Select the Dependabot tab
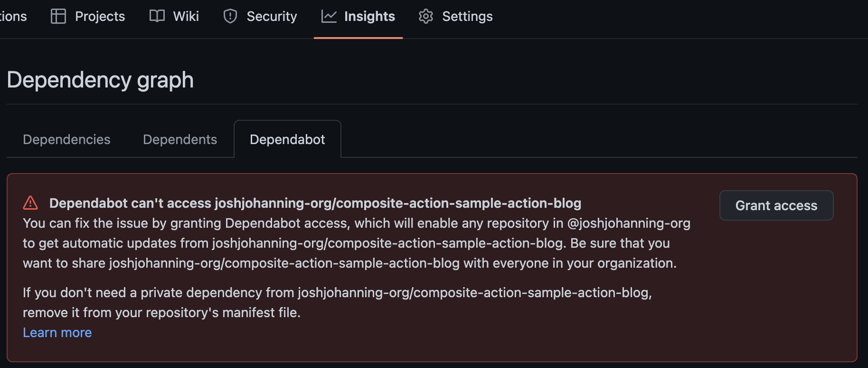 tap(287, 139)
